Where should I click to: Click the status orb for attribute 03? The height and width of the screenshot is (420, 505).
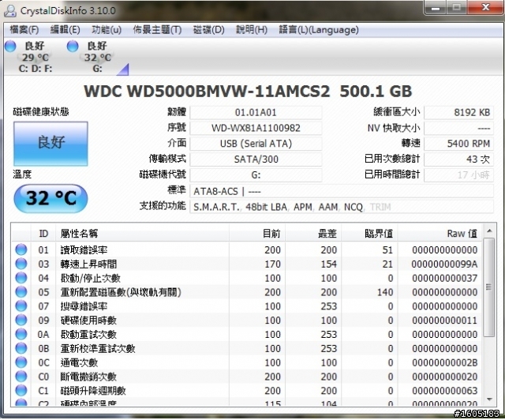21,264
